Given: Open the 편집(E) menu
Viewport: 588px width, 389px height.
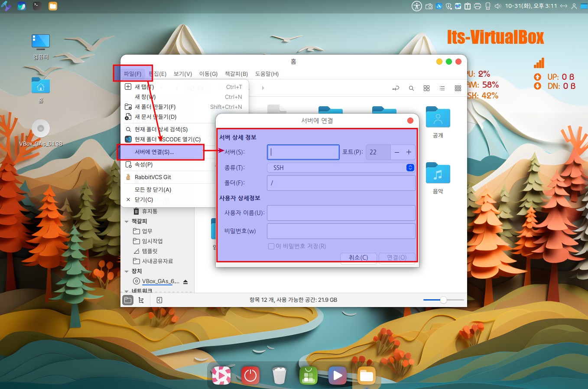Looking at the screenshot, I should 158,74.
